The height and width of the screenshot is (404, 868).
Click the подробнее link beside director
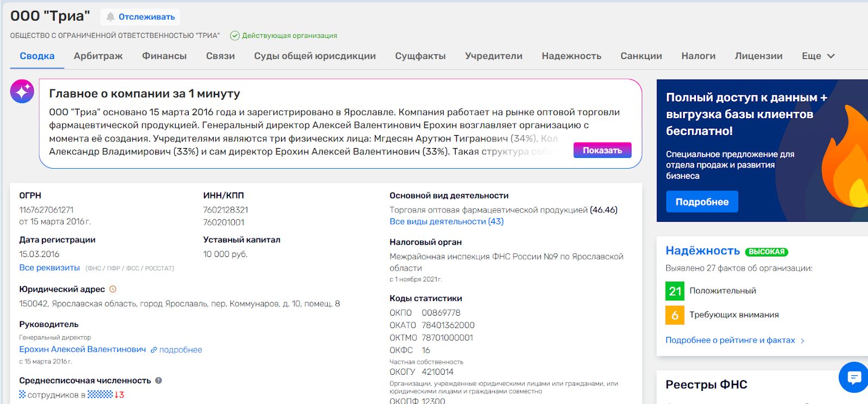tap(181, 350)
